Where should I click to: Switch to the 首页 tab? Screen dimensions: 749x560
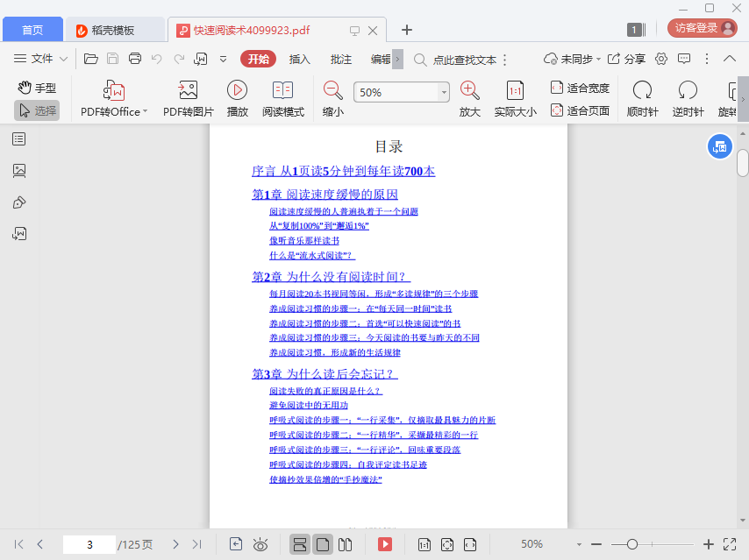tap(32, 30)
